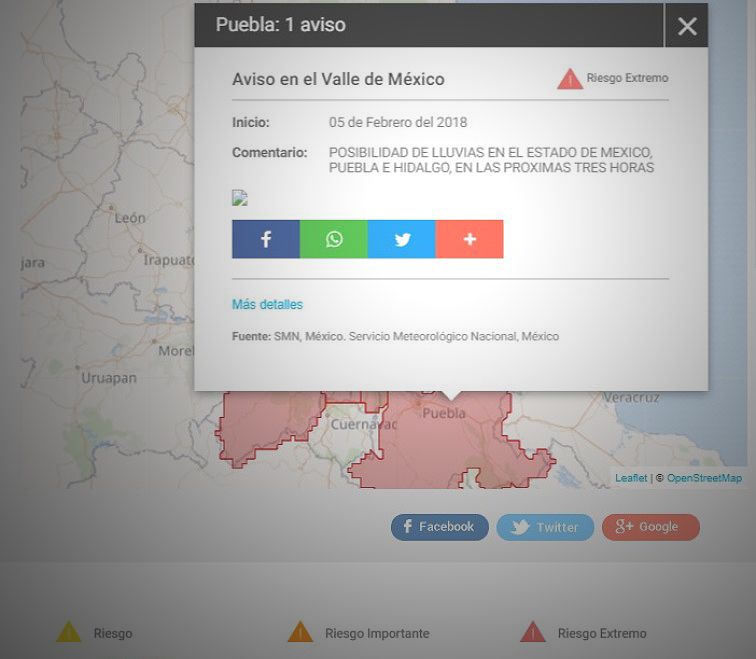
Task: Click the Irapuato city label on map
Action: (169, 260)
